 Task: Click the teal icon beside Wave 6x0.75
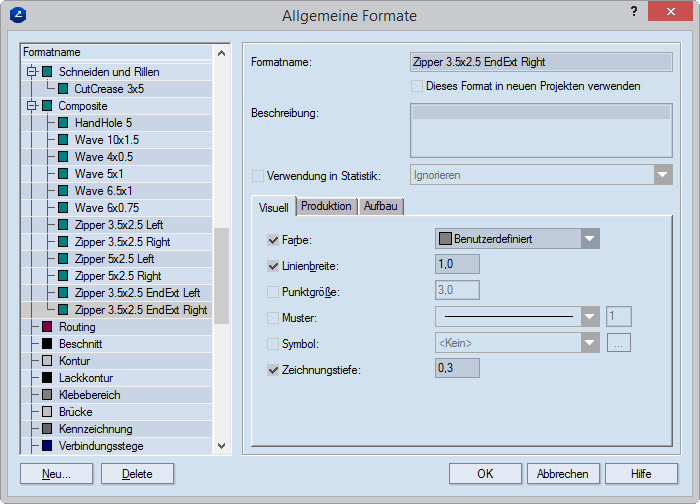point(63,208)
